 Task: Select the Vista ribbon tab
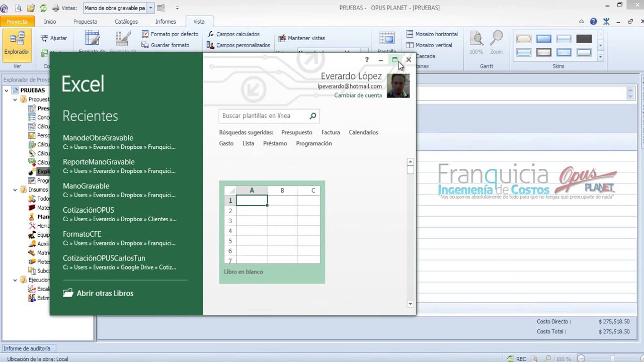[x=199, y=22]
